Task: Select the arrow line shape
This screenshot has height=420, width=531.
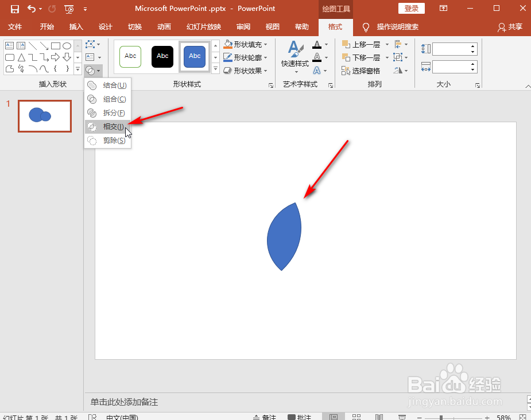Action: click(x=44, y=45)
